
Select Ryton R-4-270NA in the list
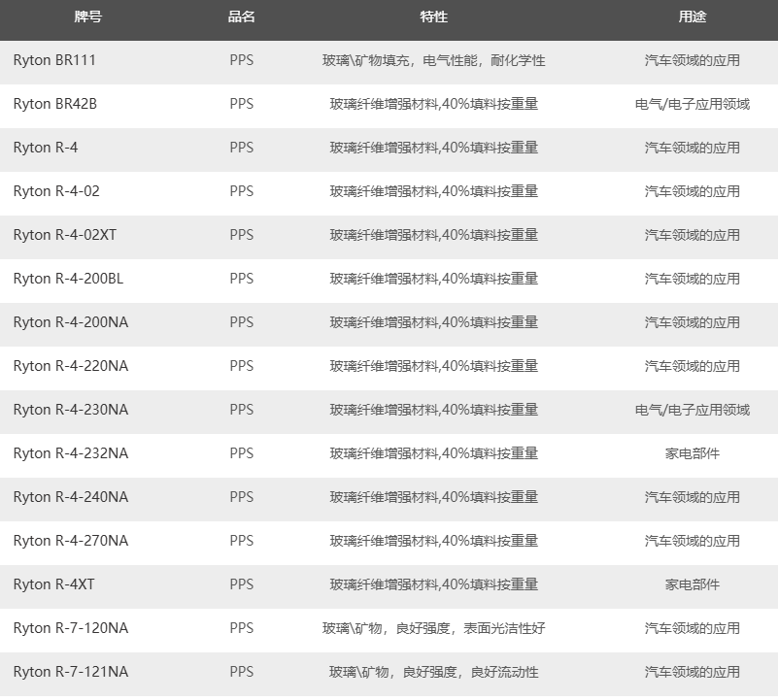pyautogui.click(x=70, y=541)
